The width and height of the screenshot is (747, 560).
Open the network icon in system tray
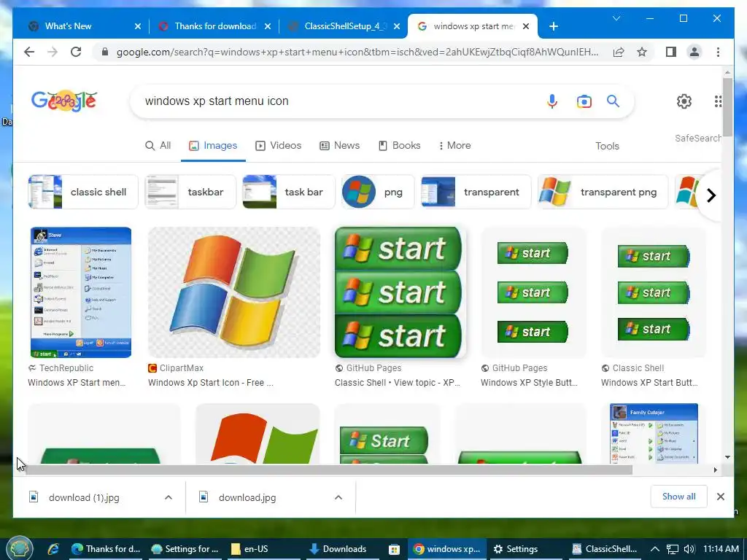tap(673, 549)
